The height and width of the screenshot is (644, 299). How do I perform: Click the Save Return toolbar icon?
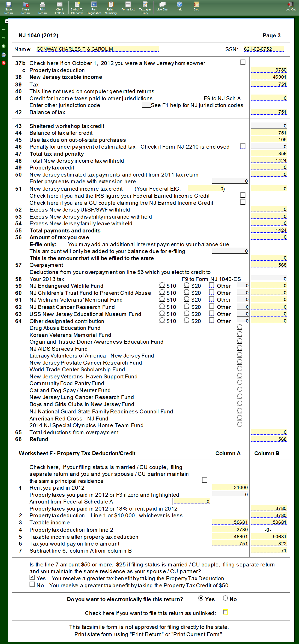tap(8, 8)
